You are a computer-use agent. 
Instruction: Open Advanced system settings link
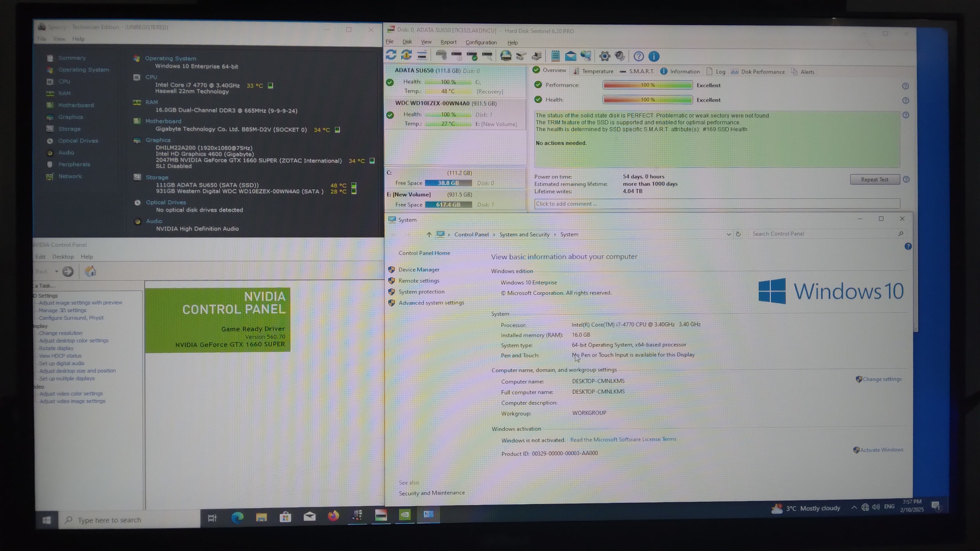431,303
